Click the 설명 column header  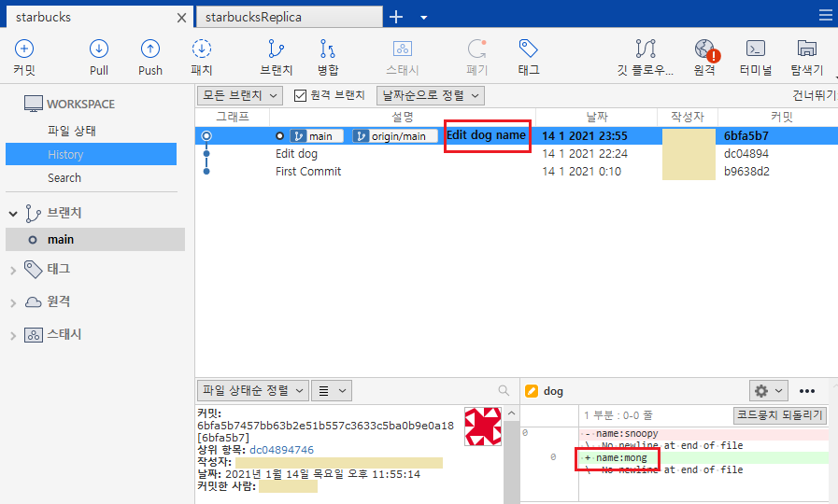[x=403, y=117]
